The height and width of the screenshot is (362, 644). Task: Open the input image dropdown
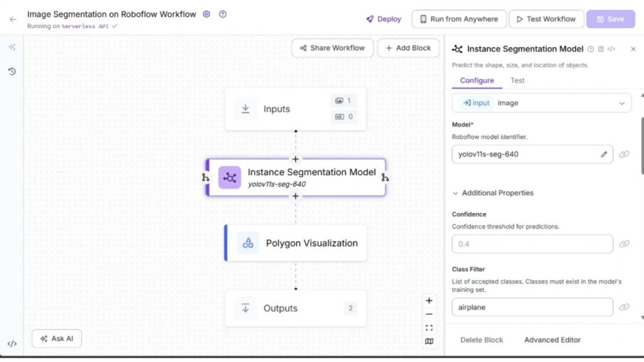(x=541, y=102)
